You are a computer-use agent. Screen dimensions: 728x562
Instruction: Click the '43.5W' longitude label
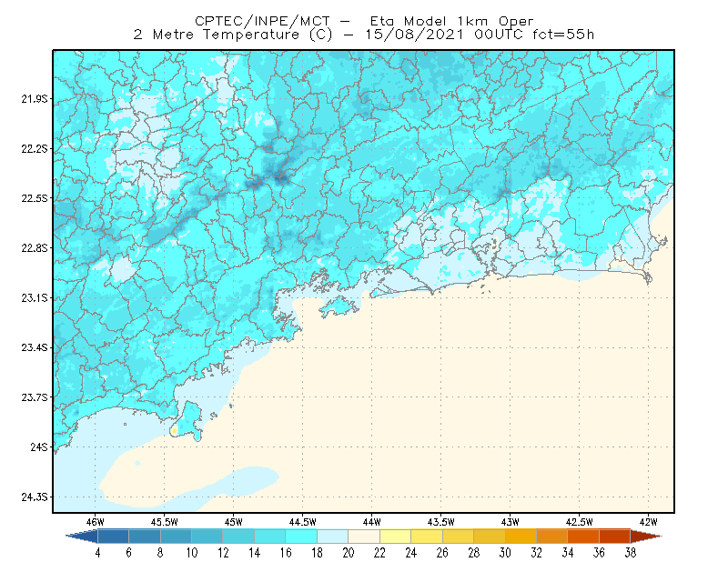pyautogui.click(x=440, y=522)
